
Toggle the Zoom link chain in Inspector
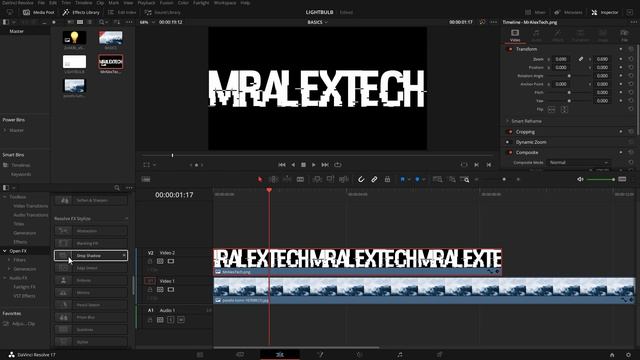point(580,59)
